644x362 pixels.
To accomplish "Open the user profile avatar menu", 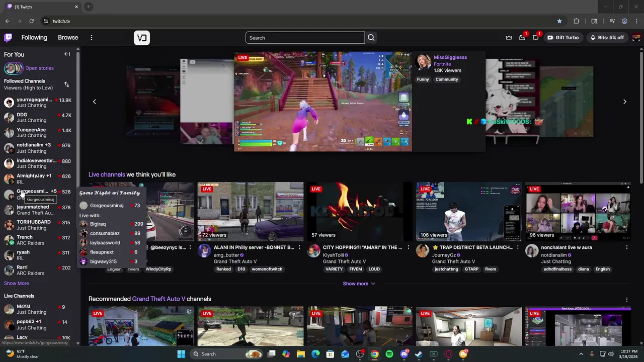I will click(636, 38).
